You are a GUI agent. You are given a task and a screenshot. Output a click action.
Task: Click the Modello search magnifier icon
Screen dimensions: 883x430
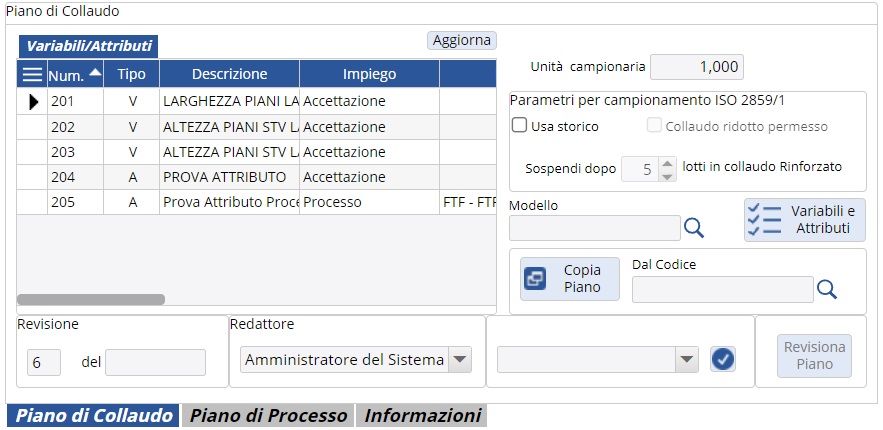point(694,228)
